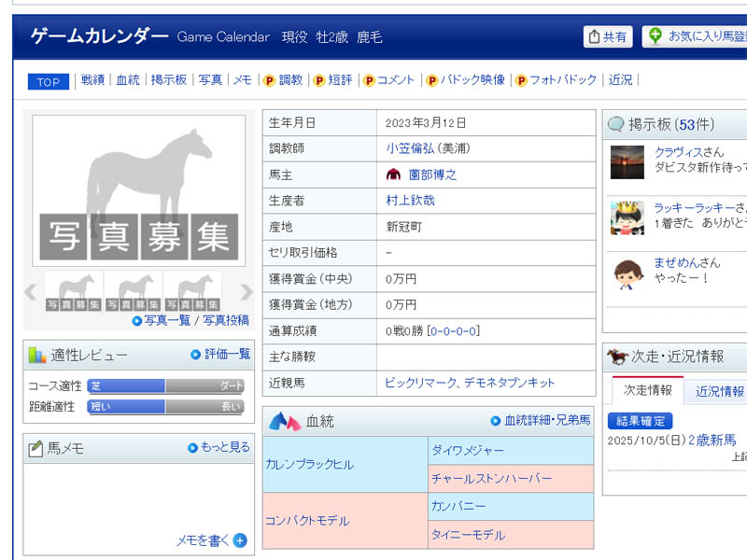Click the owner's jockey silks icon
Viewport: 747px width, 560px height.
coord(393,175)
